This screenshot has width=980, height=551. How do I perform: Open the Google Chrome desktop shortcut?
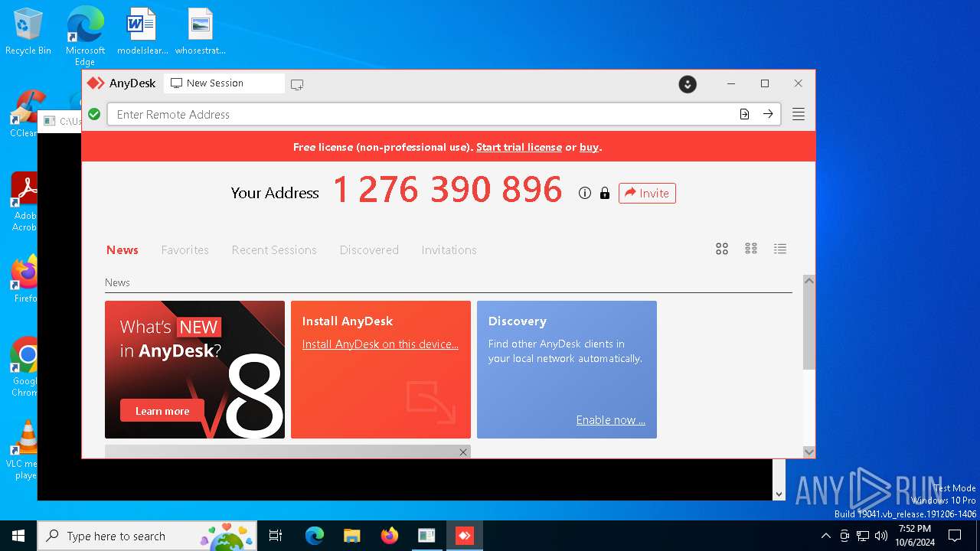25,367
